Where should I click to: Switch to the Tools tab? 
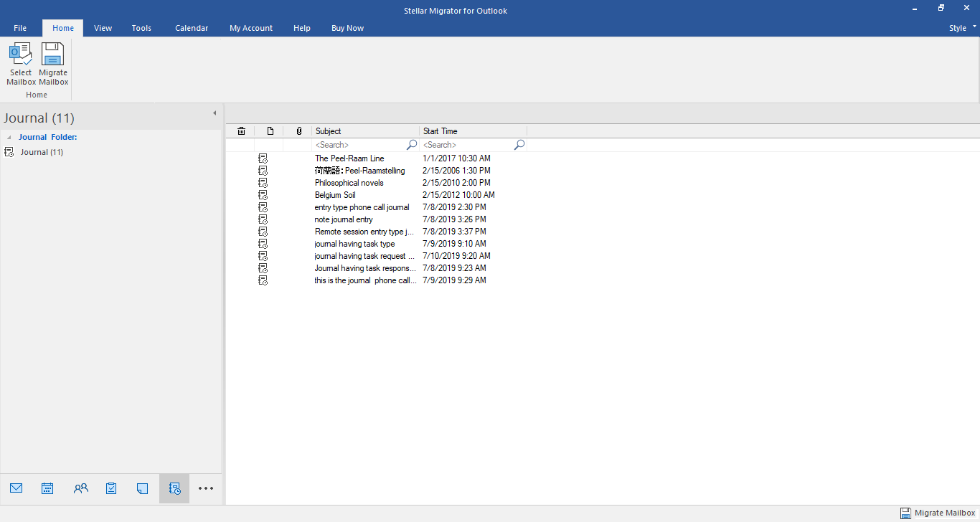coord(141,28)
